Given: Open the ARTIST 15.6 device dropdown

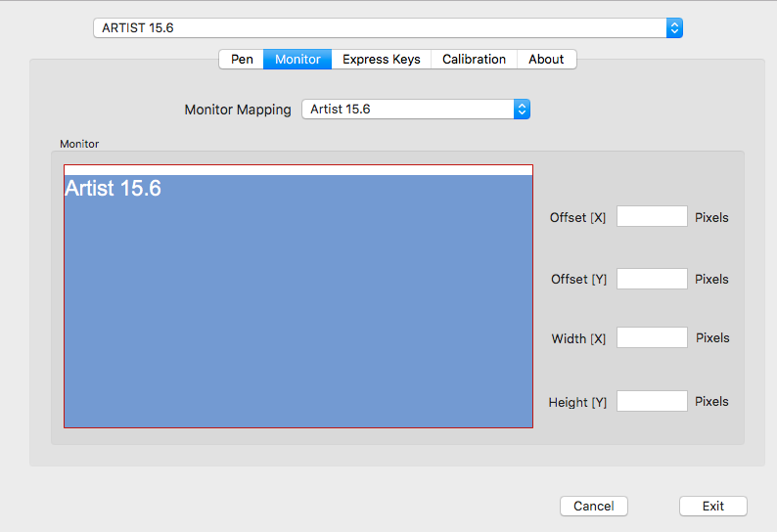Looking at the screenshot, I should coord(388,27).
